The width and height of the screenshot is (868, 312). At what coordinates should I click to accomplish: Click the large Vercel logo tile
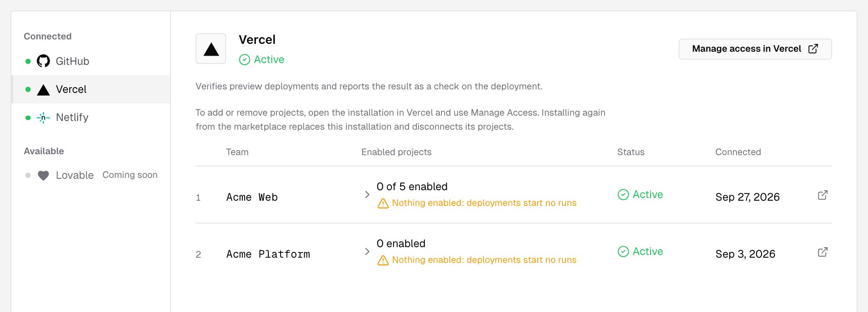(x=211, y=49)
